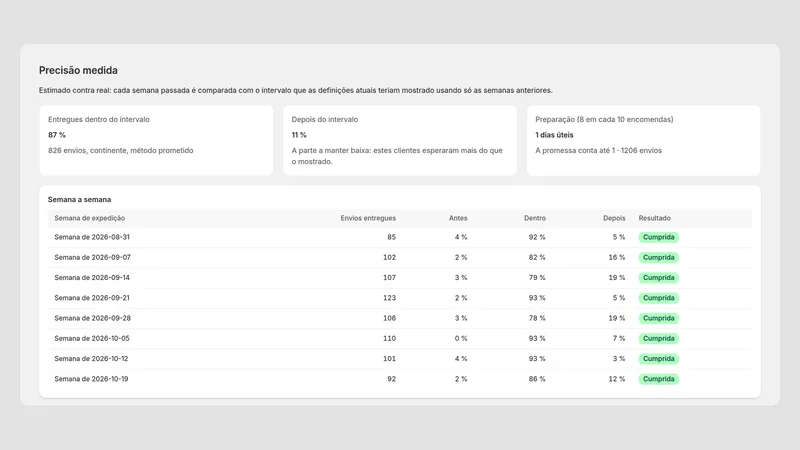Click Dentro value 82 % for week 2026-09-07
This screenshot has width=800, height=450.
tap(537, 258)
